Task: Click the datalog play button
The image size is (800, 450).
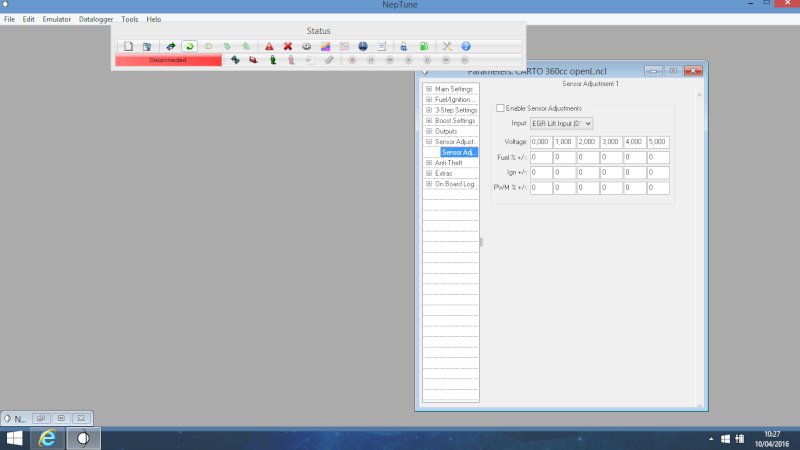Action: pyautogui.click(x=409, y=60)
